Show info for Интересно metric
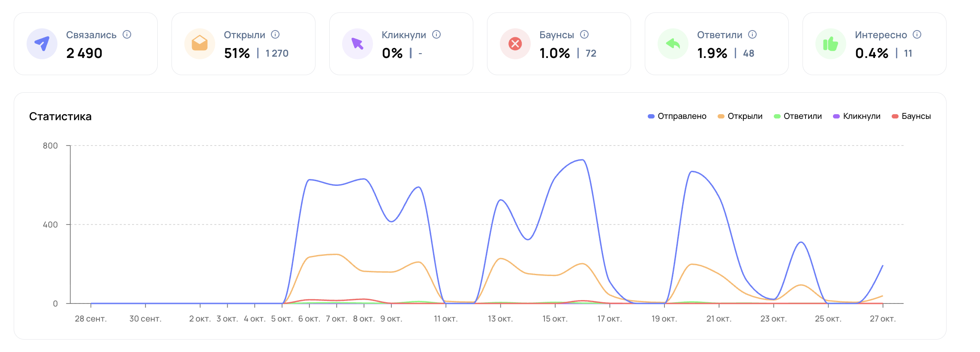 tap(917, 34)
